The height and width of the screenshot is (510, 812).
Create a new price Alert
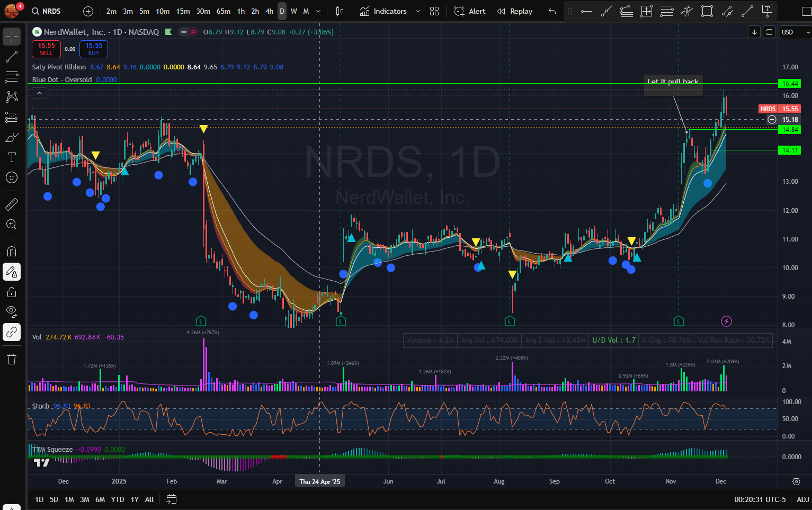tap(470, 11)
